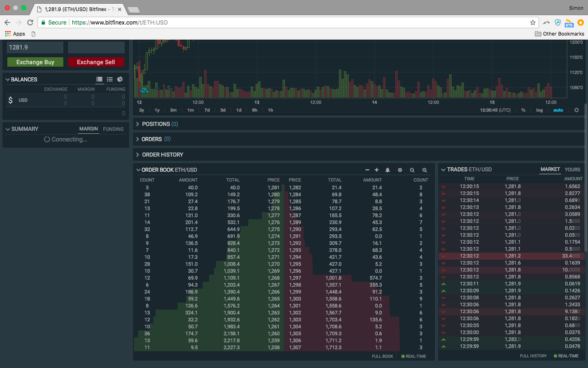Click the USD dollar sign icon

(11, 100)
